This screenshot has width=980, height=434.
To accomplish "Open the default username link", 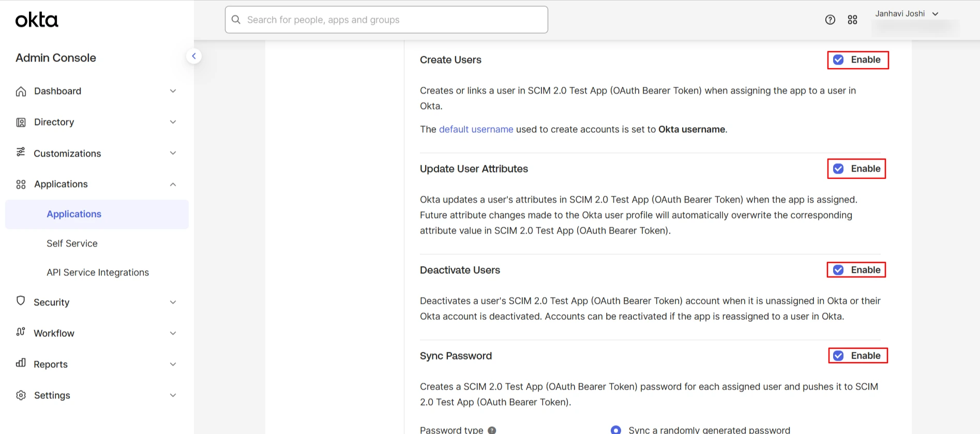I will (476, 129).
